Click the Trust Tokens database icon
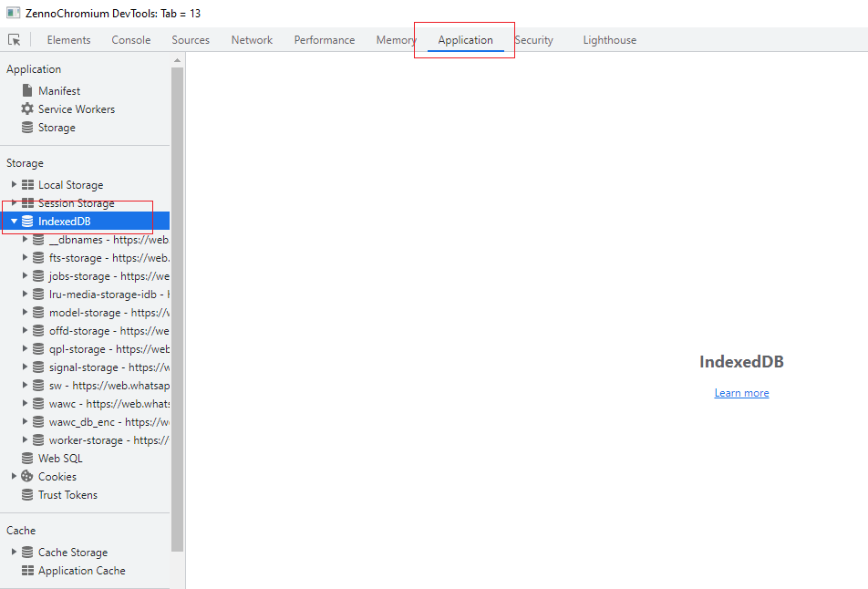The width and height of the screenshot is (868, 589). pyautogui.click(x=27, y=494)
